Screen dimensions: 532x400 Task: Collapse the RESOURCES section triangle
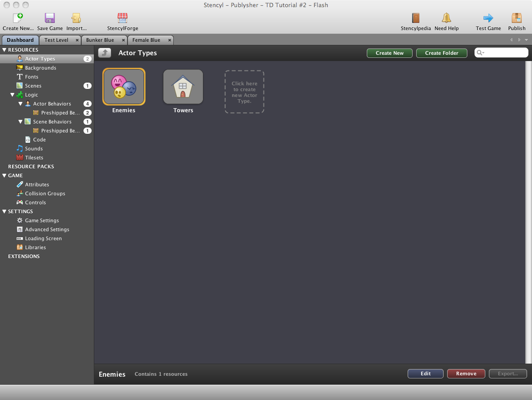pos(4,50)
